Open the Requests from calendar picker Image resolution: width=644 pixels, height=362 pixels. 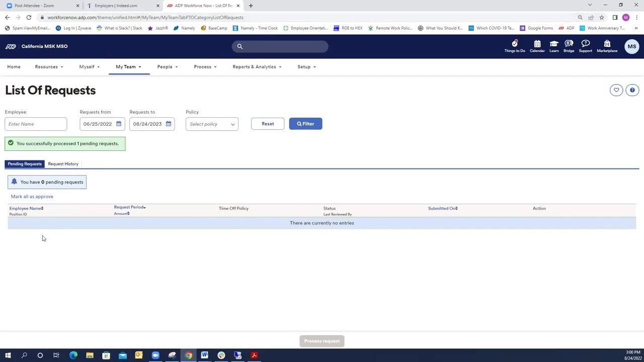click(119, 124)
